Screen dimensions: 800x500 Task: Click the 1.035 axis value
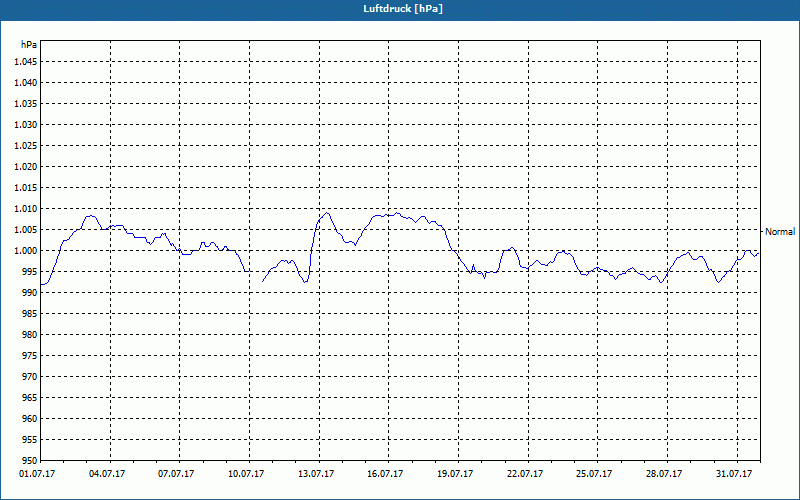[27, 104]
